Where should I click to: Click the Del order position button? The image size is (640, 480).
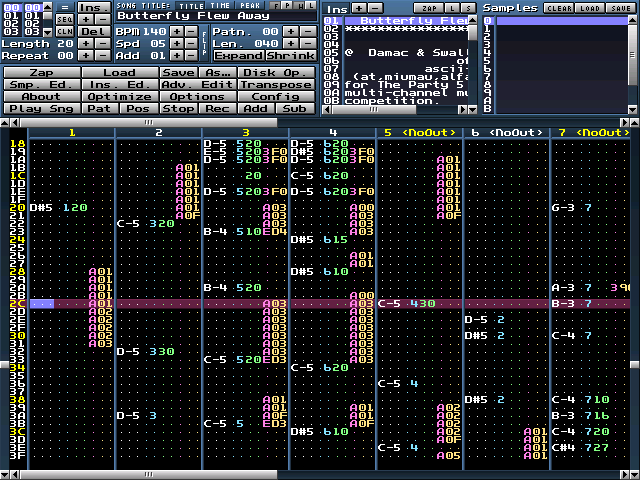click(93, 31)
